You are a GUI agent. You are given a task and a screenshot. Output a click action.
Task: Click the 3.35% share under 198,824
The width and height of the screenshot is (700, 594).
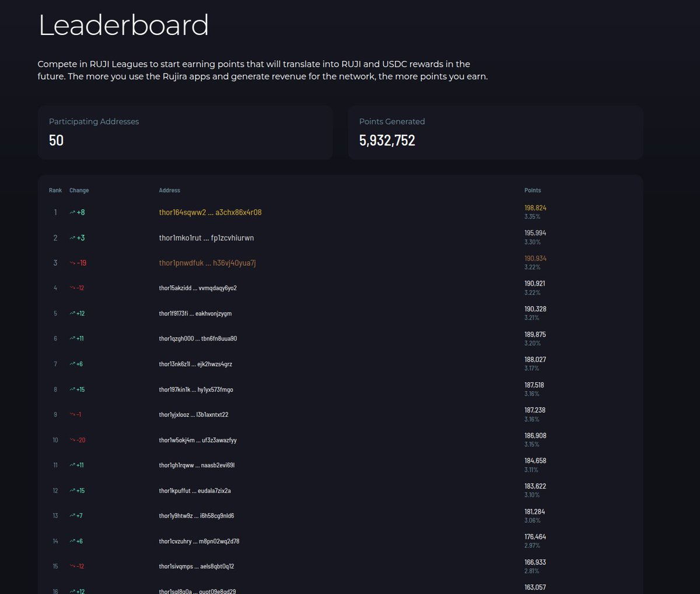[x=533, y=217]
